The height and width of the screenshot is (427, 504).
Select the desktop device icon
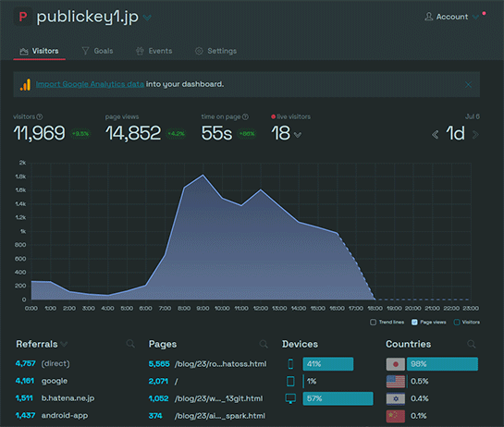pyautogui.click(x=290, y=398)
